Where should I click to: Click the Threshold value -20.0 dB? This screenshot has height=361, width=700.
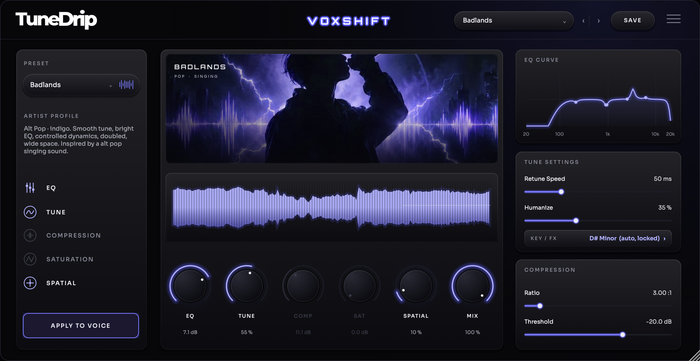(658, 322)
